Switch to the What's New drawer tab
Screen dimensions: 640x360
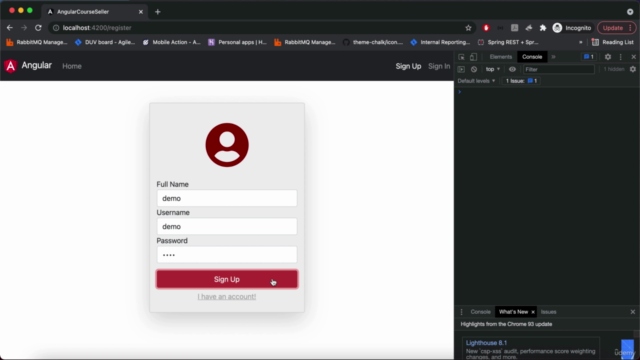tap(513, 312)
